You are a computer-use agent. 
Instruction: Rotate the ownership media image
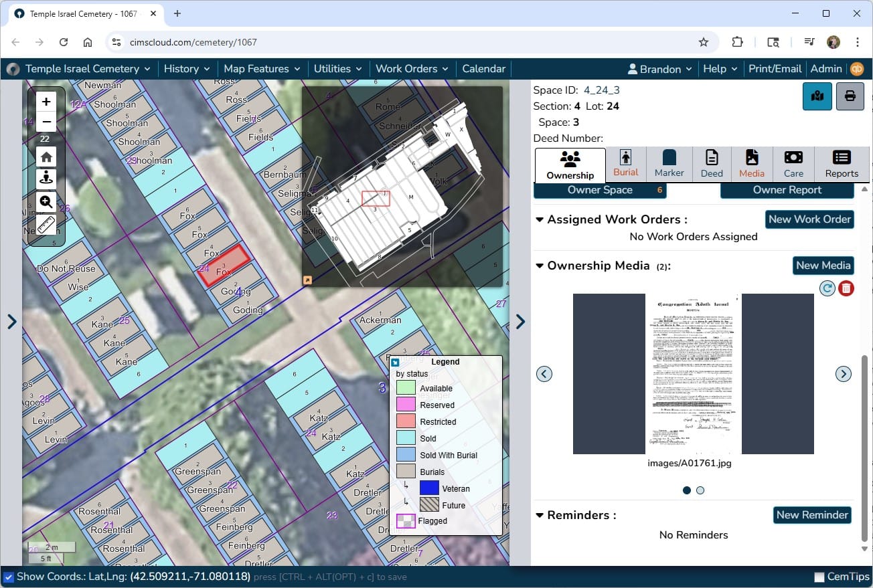(x=827, y=288)
